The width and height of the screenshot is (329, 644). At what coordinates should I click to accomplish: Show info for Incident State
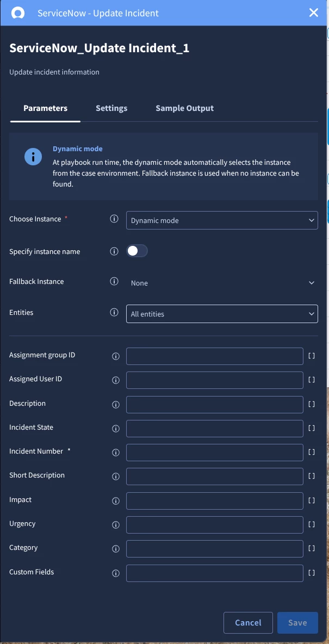pyautogui.click(x=116, y=429)
